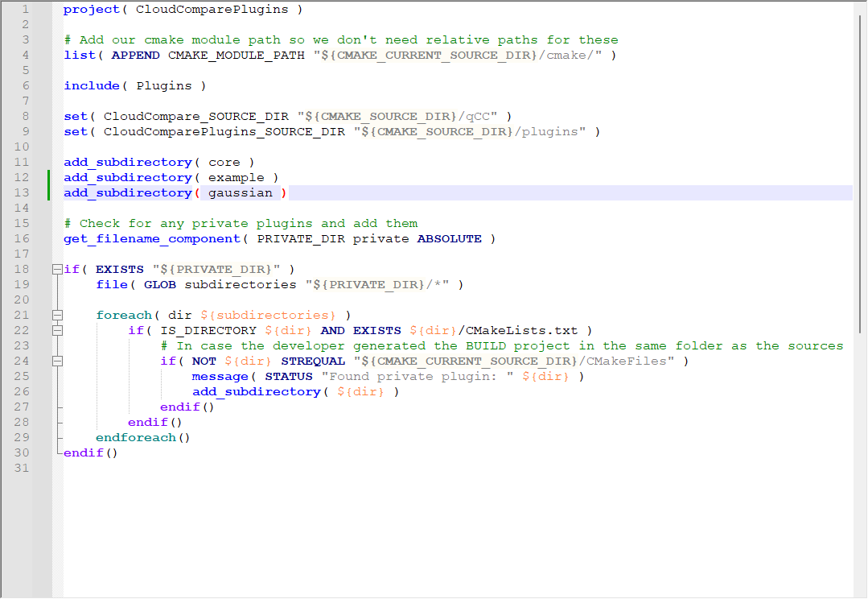Click the final endif() on line 30
This screenshot has width=868, height=599.
(x=90, y=453)
